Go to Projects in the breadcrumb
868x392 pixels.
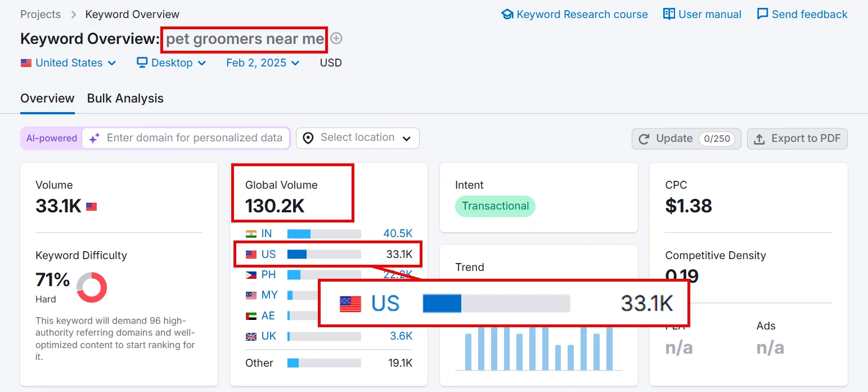(x=41, y=14)
